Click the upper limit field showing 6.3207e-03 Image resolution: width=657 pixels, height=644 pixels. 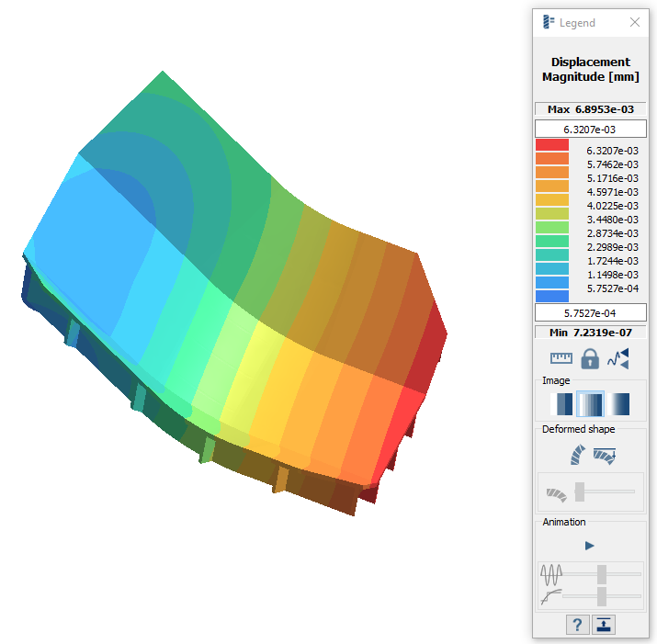(590, 129)
